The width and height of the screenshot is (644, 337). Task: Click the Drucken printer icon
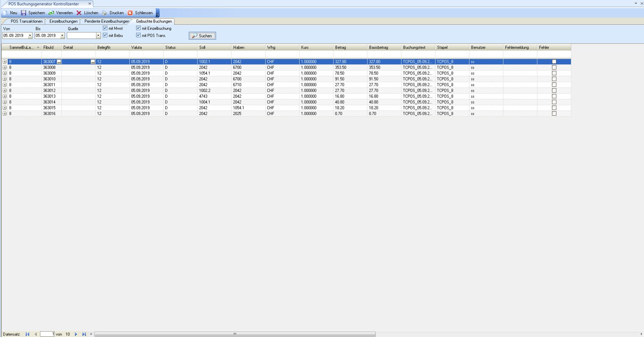point(104,13)
